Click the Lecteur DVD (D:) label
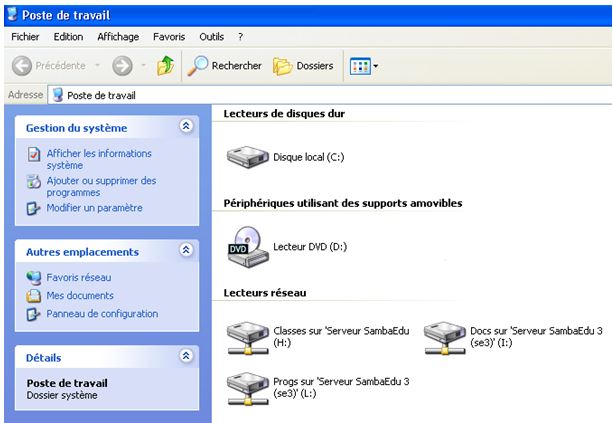 (x=310, y=247)
